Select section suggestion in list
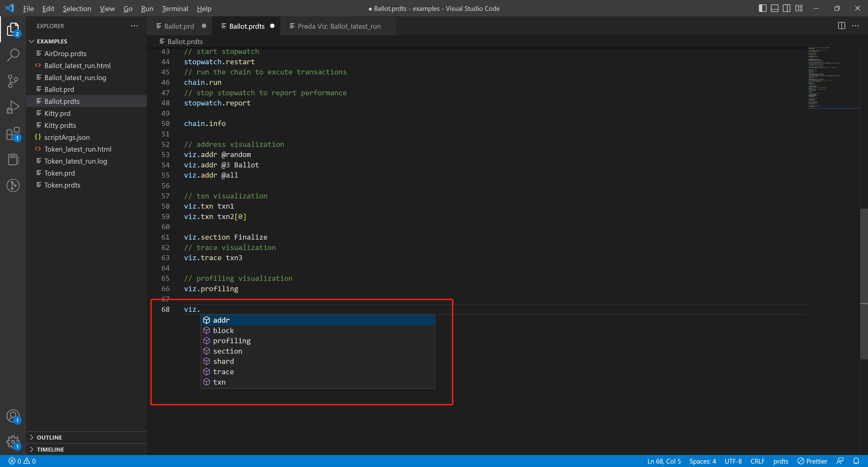The height and width of the screenshot is (467, 868). pyautogui.click(x=318, y=351)
